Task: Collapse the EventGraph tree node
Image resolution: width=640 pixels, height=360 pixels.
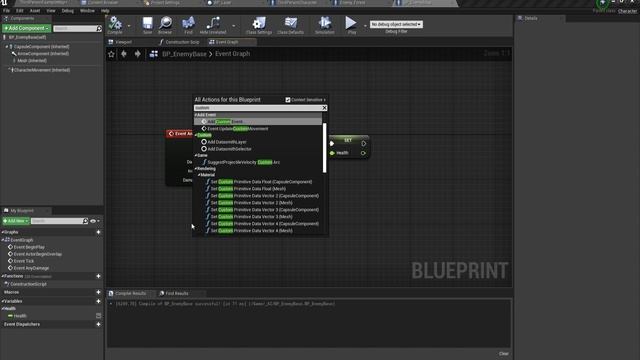Action: [3, 240]
